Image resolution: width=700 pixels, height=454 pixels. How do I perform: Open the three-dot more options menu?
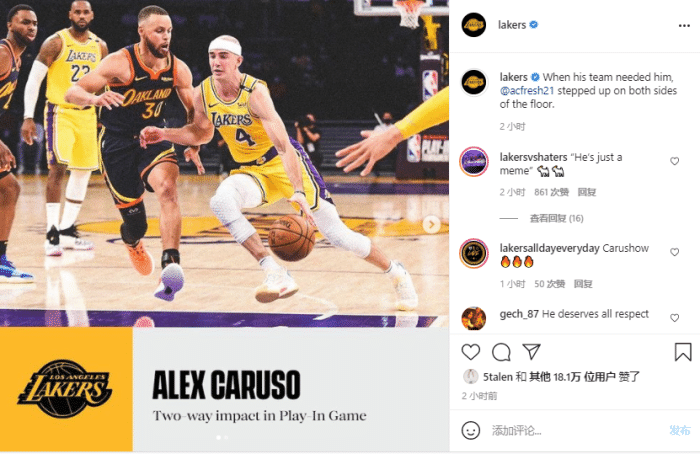coord(684,26)
